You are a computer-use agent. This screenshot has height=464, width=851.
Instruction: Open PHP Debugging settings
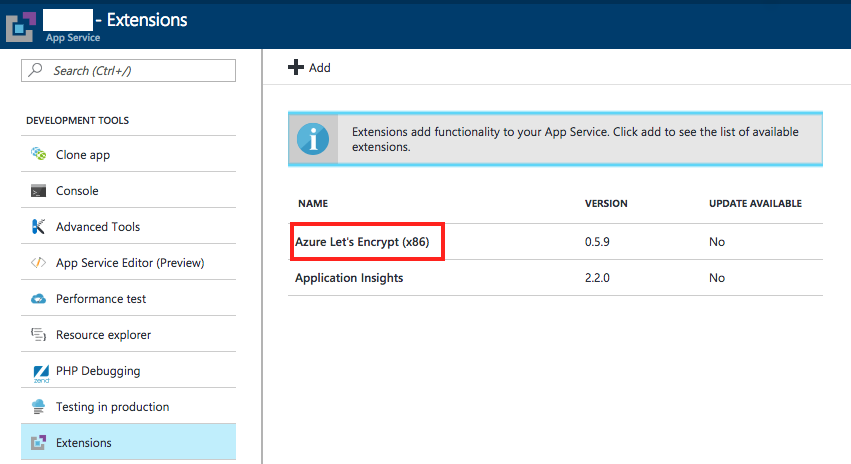129,370
